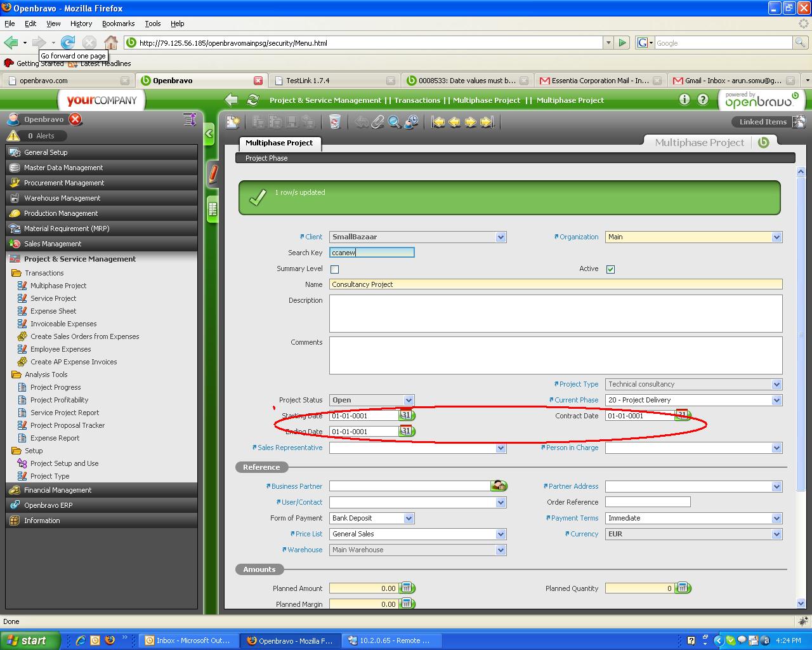Expand the Financial Management menu section
This screenshot has height=650, width=812.
[x=58, y=490]
